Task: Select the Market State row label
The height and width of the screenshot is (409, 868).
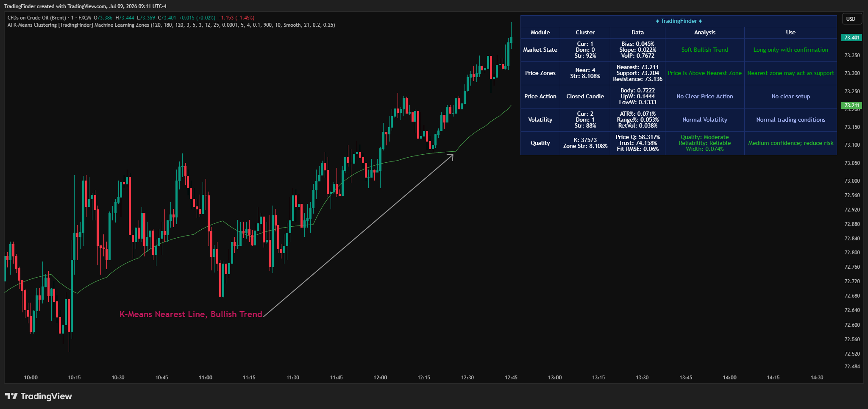Action: [x=540, y=50]
